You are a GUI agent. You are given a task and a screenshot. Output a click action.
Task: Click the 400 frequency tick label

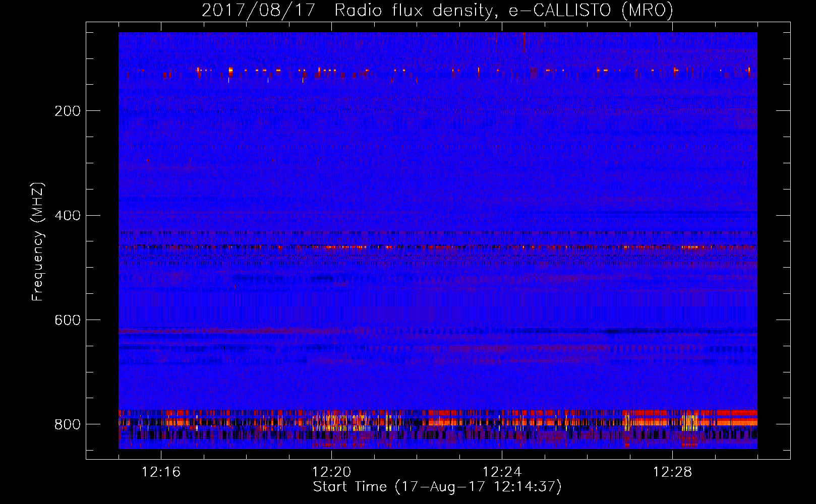point(67,215)
